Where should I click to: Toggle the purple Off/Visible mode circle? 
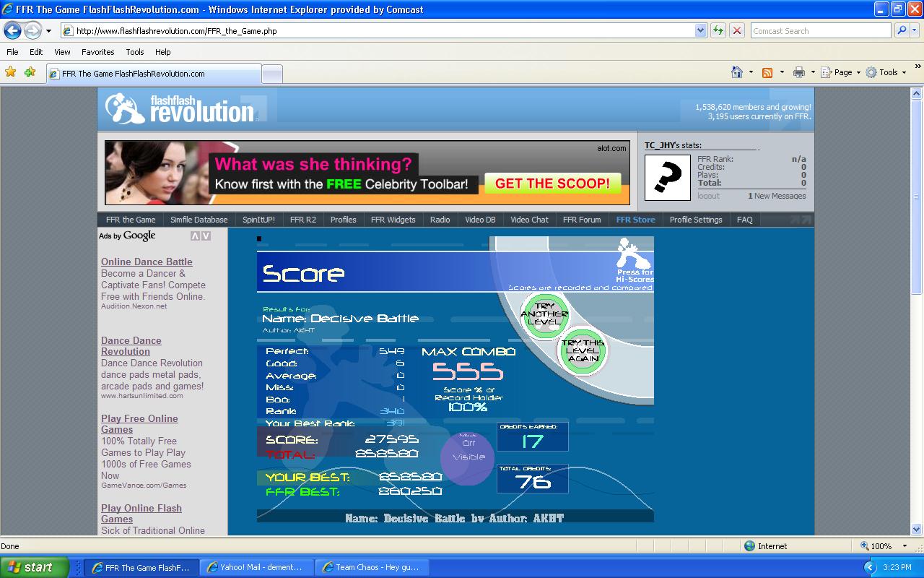468,458
